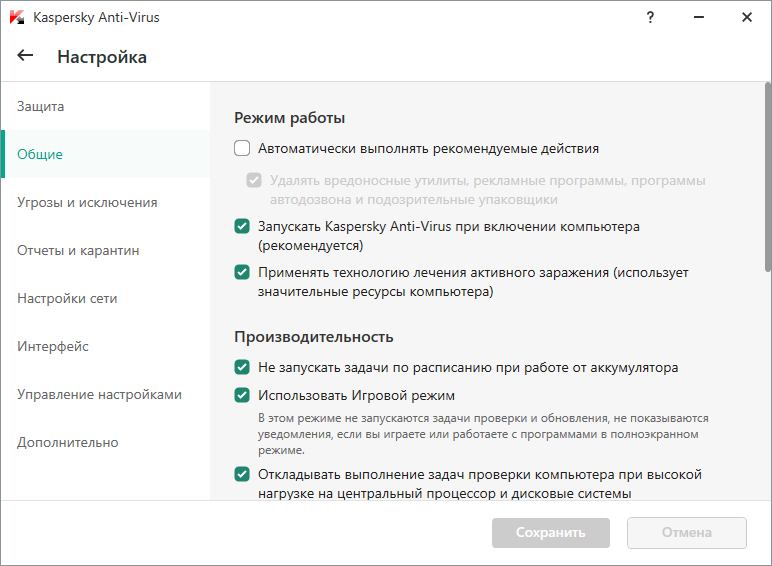Toggle Откладывать выполнение задач проверки компьютера
Viewport: 772px width, 566px height.
point(242,474)
